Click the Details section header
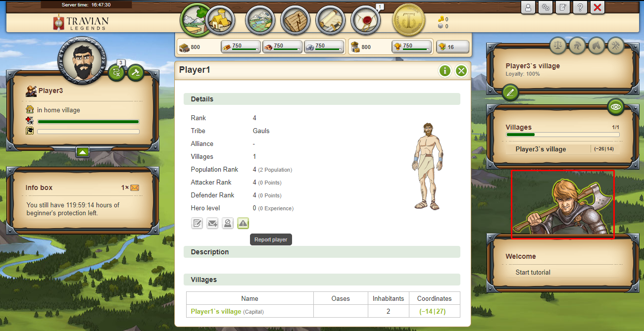The image size is (644, 331). coord(322,99)
